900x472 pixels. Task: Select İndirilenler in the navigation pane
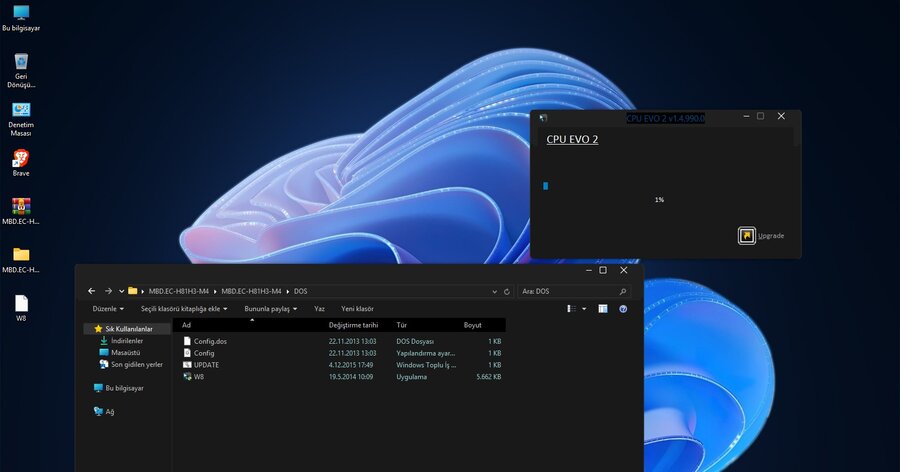tap(126, 340)
